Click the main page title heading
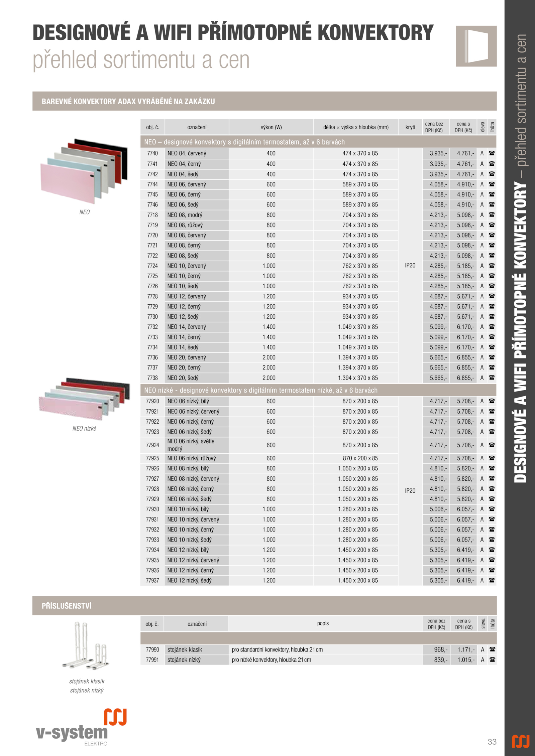This screenshot has height=756, width=535. click(233, 32)
